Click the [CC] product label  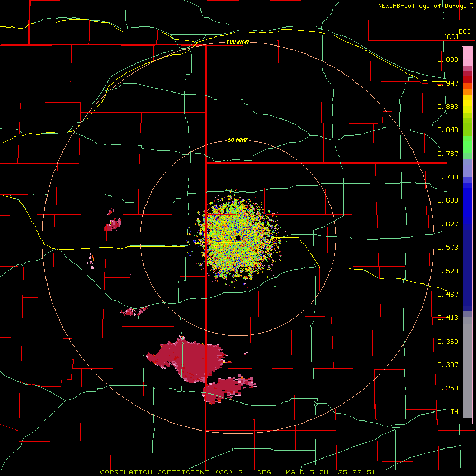pos(452,36)
